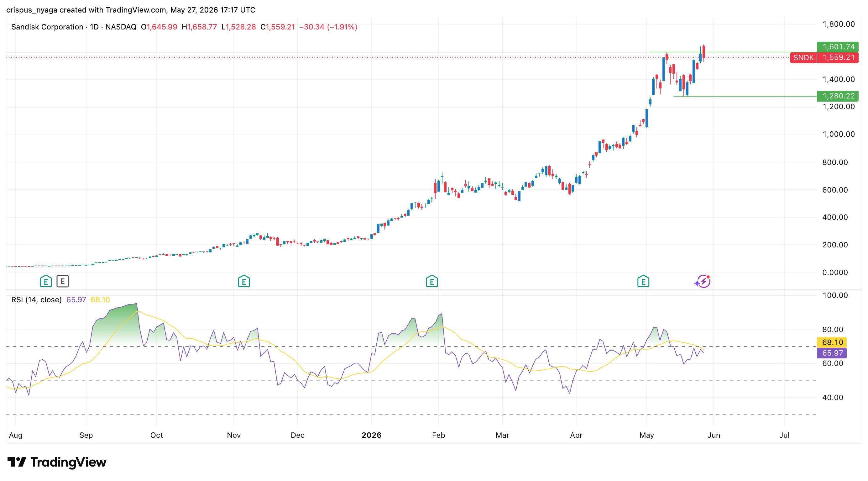
Task: Click the 60.00 RSI axis label
Action: pos(833,364)
